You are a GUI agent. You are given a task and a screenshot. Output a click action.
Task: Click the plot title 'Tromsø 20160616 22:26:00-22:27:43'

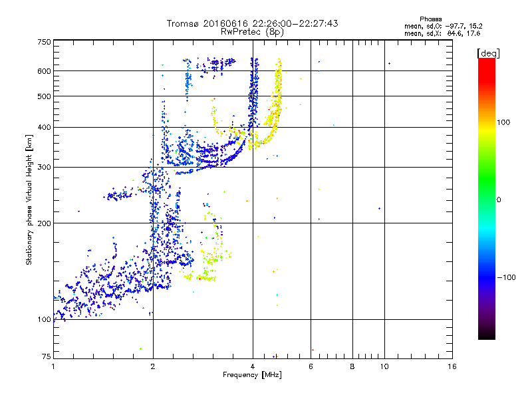coord(252,23)
